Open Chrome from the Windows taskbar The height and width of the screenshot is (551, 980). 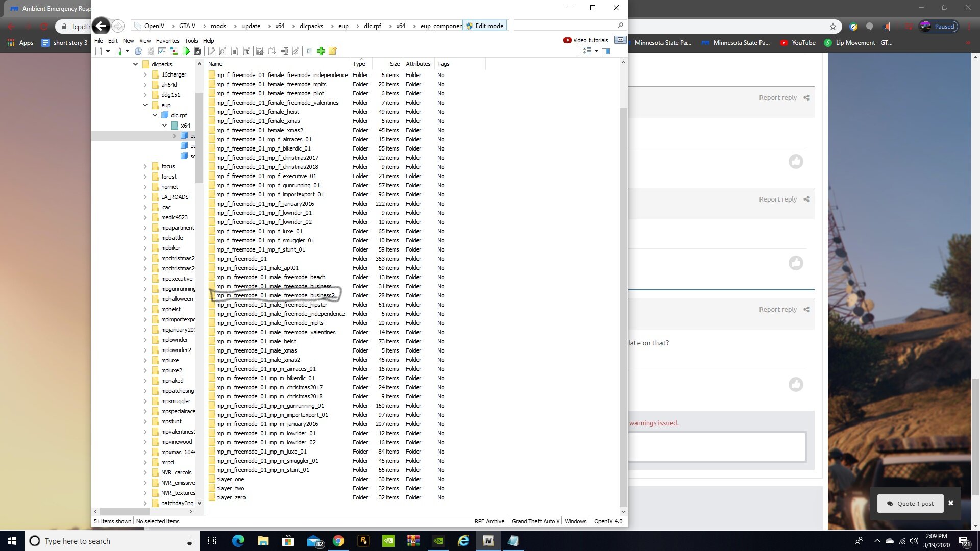[338, 541]
